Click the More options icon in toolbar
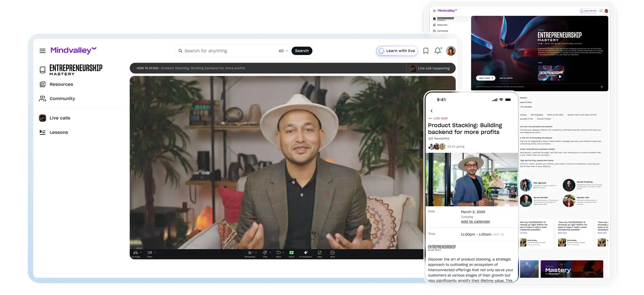 click(332, 253)
